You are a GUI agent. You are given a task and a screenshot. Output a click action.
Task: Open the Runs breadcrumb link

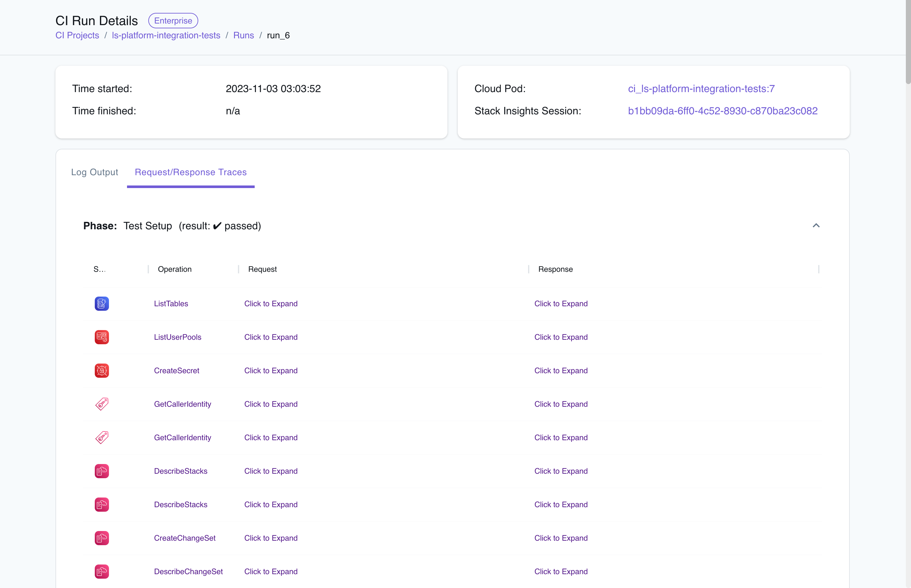pyautogui.click(x=243, y=35)
